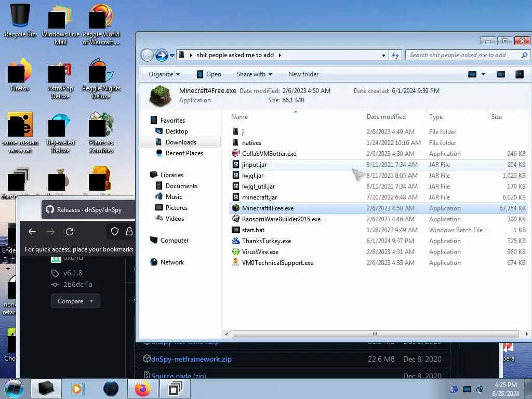Click Firefox site lock icon
Image resolution: width=532 pixels, height=399 pixels.
129,231
